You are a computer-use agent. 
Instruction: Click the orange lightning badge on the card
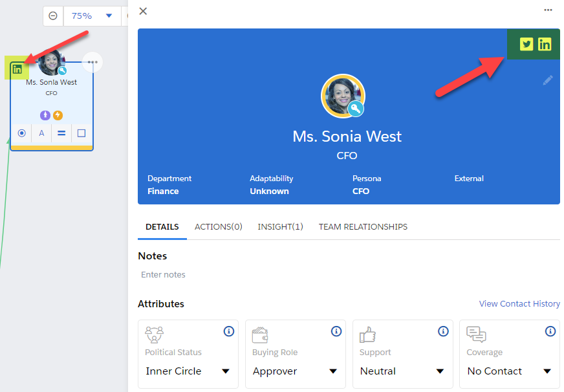(x=58, y=115)
